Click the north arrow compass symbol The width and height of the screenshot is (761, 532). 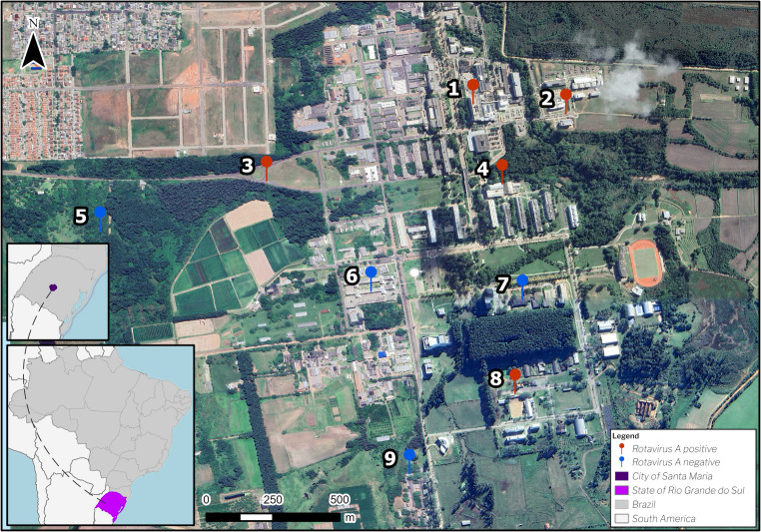[x=34, y=44]
